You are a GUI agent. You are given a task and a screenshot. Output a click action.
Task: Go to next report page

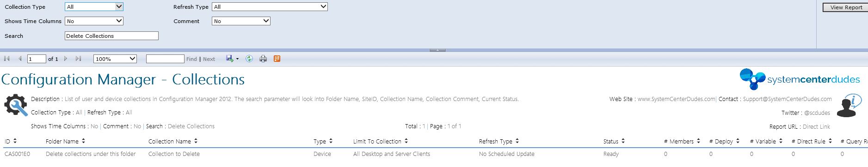click(66, 59)
